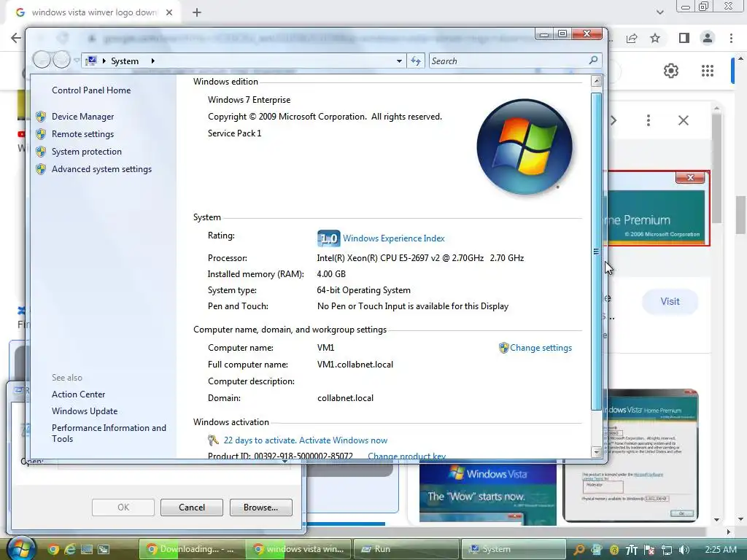Click Browse... in the Run dialog
The image size is (747, 560).
click(260, 507)
